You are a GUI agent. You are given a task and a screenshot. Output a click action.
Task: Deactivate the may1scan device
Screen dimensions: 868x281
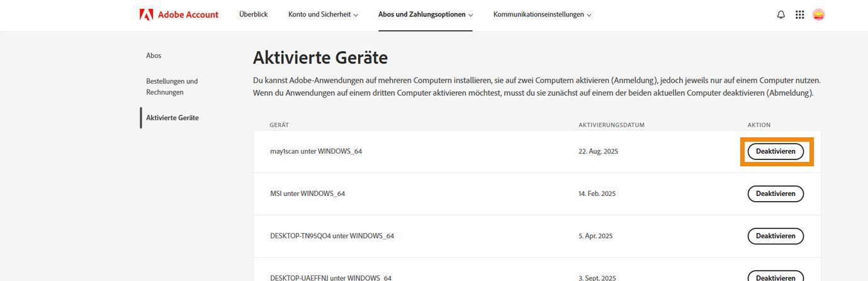pyautogui.click(x=775, y=152)
